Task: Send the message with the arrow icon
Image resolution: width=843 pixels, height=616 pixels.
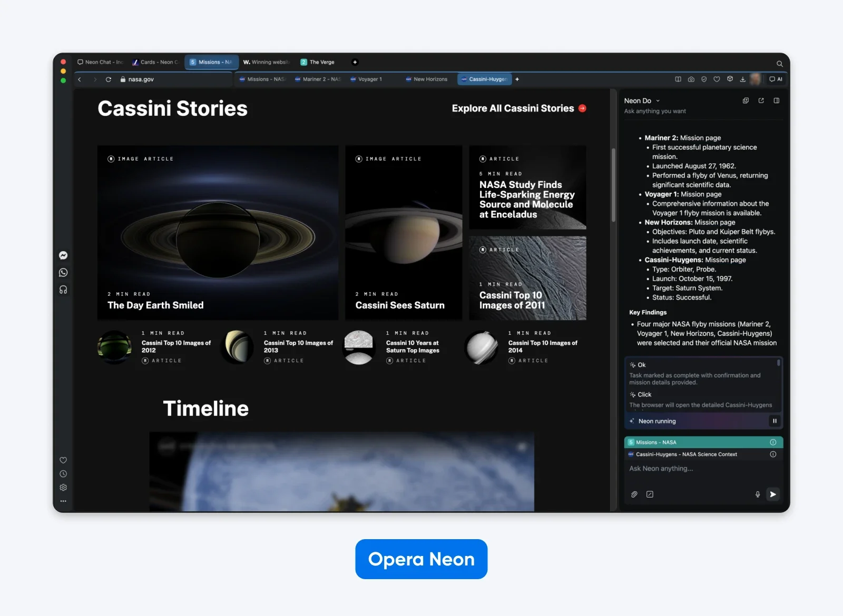Action: click(773, 494)
